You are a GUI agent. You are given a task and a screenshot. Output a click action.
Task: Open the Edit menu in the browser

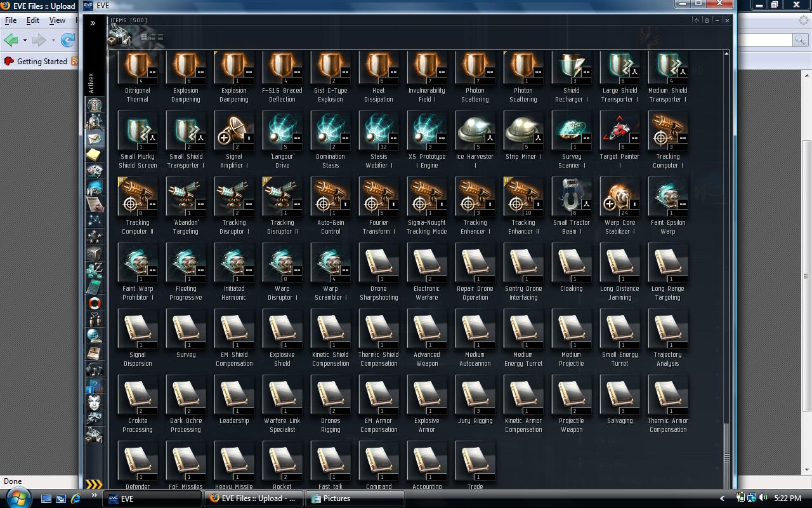coord(32,20)
